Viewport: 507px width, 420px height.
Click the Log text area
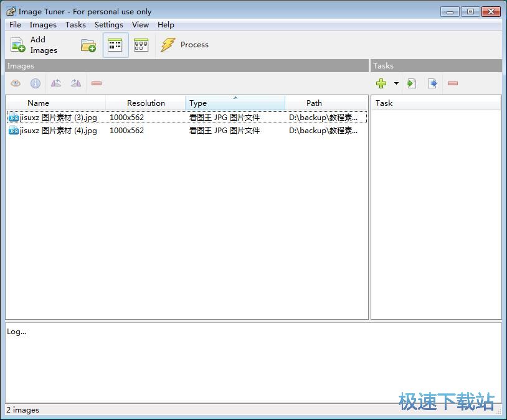point(253,363)
